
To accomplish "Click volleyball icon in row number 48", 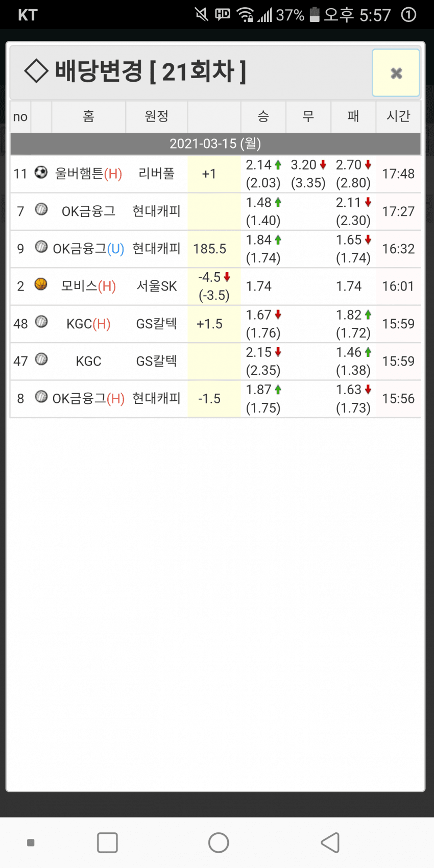I will pyautogui.click(x=41, y=322).
